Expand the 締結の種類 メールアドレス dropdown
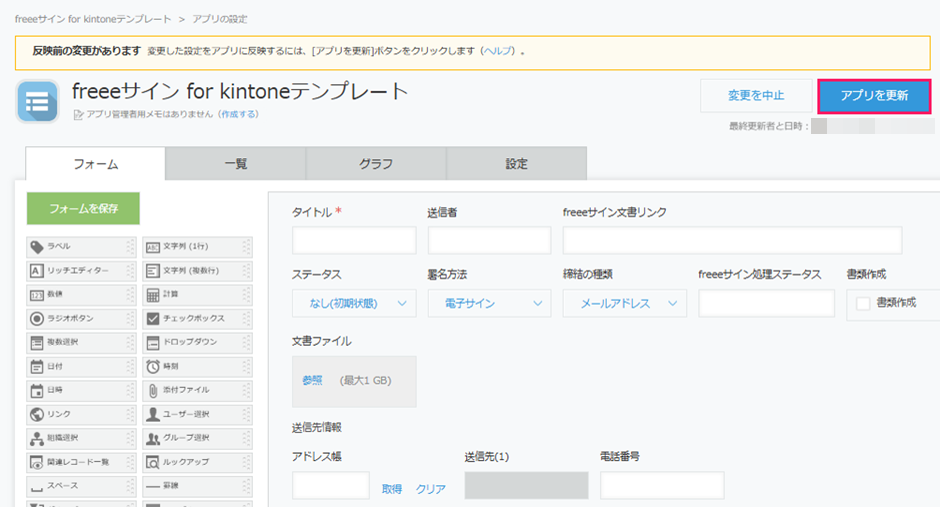The width and height of the screenshot is (940, 507). (x=625, y=304)
